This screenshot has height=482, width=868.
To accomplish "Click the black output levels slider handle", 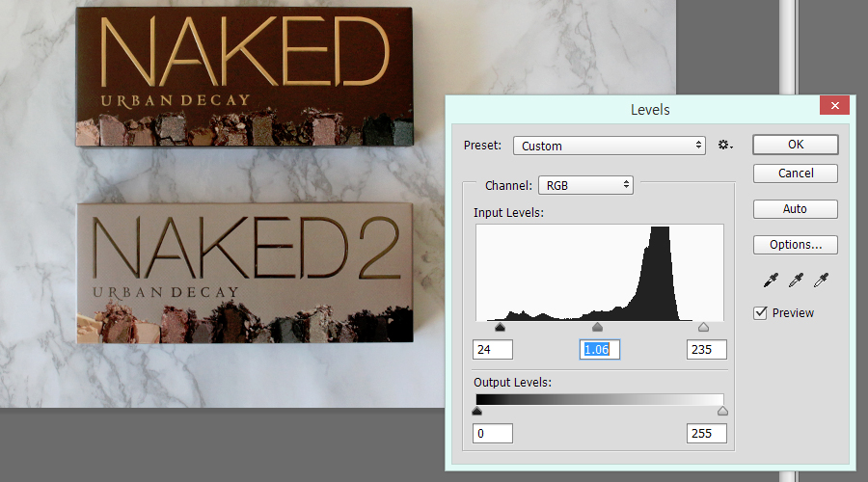I will [476, 412].
